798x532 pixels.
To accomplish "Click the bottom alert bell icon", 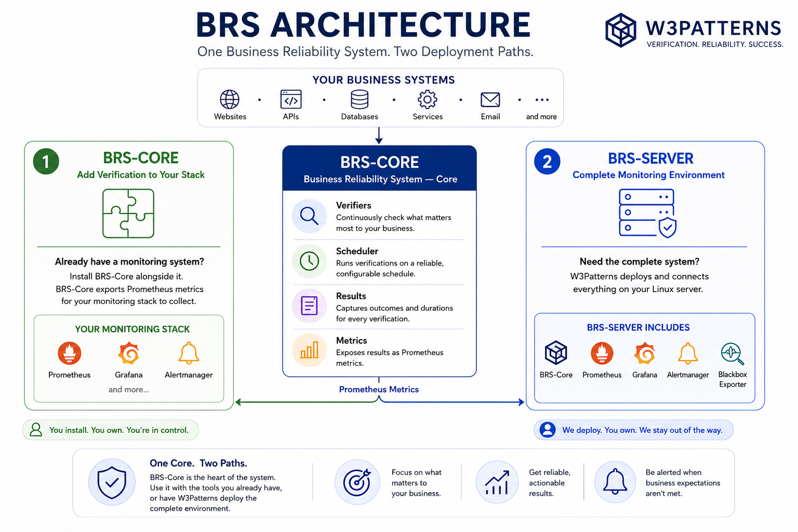I will pos(615,482).
